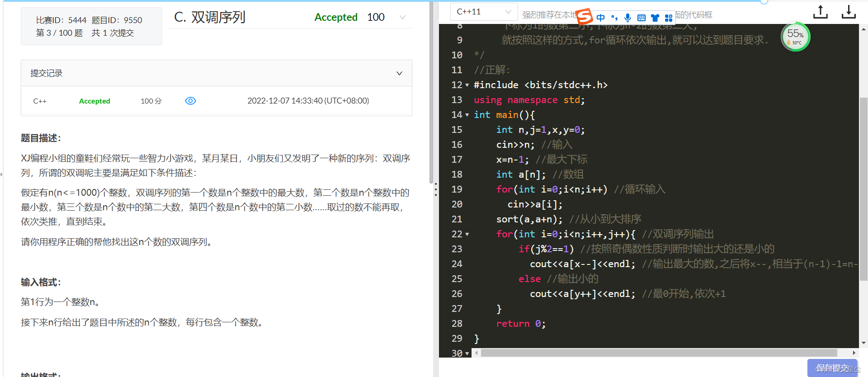Viewport: 868px width, 377px height.
Task: Click scroll-up arrow of code editor
Action: [x=863, y=29]
